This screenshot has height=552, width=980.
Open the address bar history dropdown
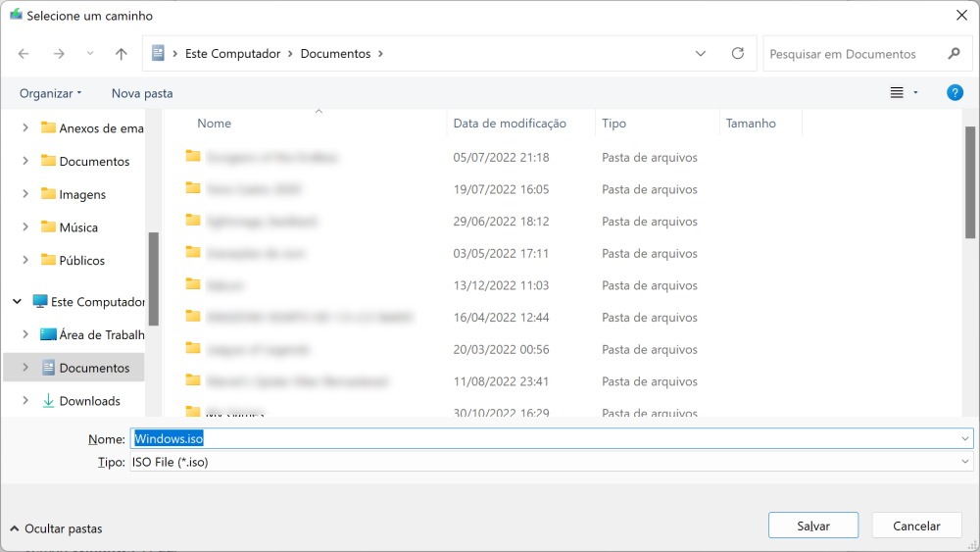(701, 54)
